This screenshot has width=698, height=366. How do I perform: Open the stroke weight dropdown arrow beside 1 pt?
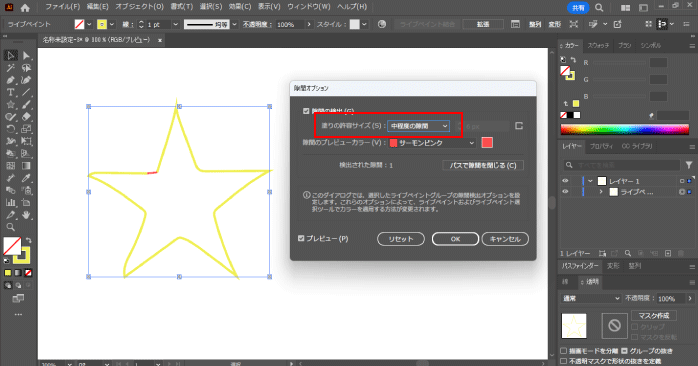coord(175,24)
